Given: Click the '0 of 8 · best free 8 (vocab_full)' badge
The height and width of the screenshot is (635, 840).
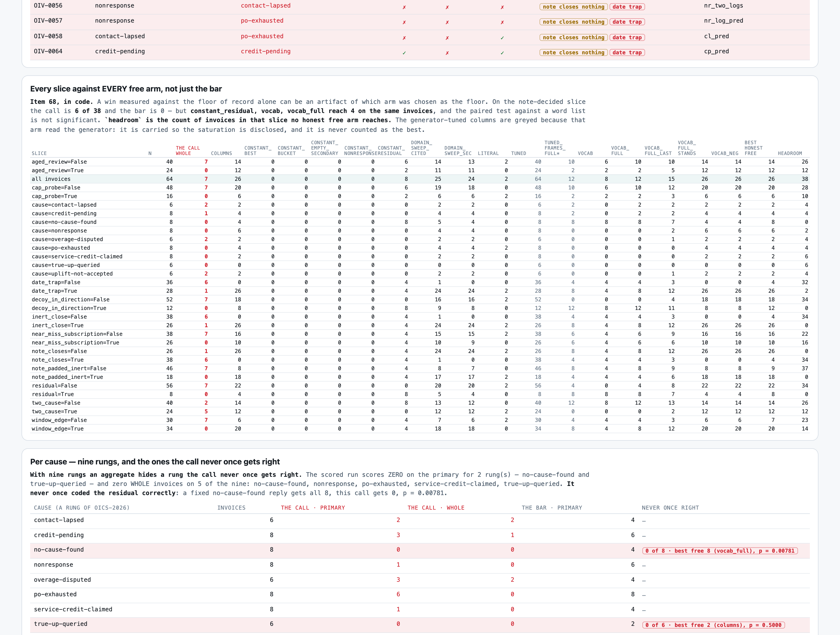Looking at the screenshot, I should [x=720, y=551].
